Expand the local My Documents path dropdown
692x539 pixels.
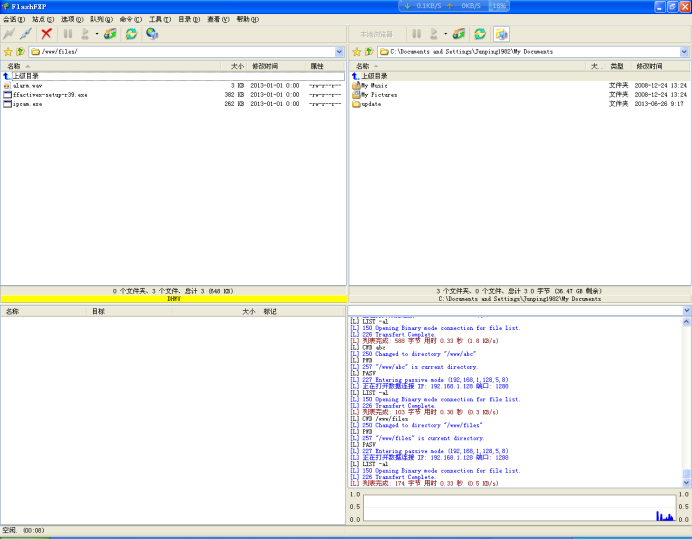point(685,51)
